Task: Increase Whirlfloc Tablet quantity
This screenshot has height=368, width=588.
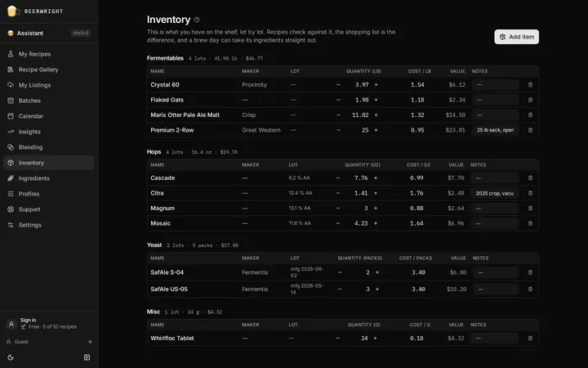Action: point(375,339)
